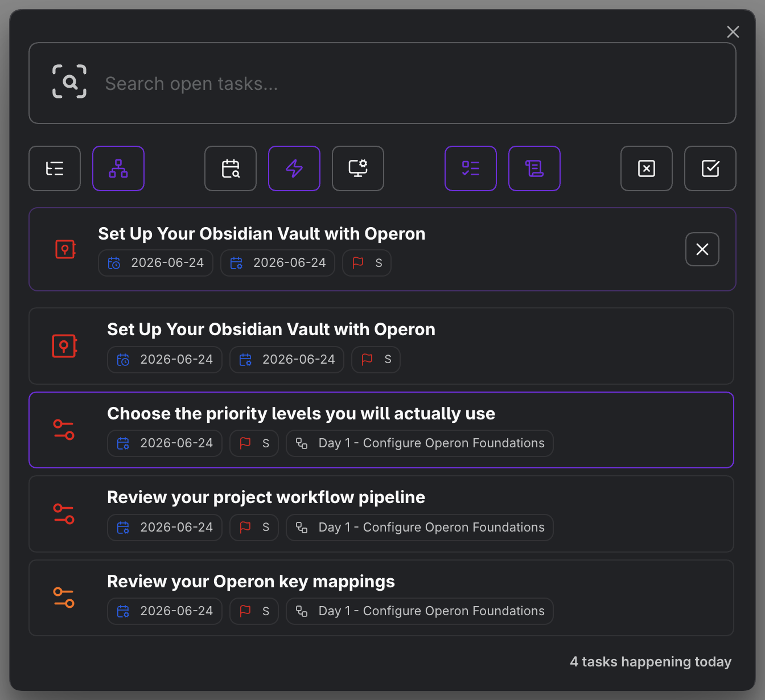Toggle the checklist filter button
This screenshot has height=700, width=765.
pyautogui.click(x=471, y=168)
